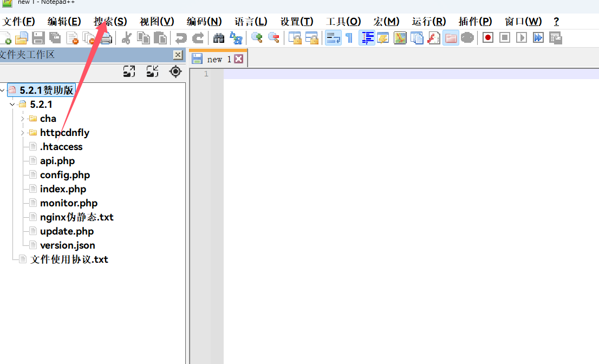Click the Copy icon in toolbar
The image size is (599, 364).
(x=144, y=38)
